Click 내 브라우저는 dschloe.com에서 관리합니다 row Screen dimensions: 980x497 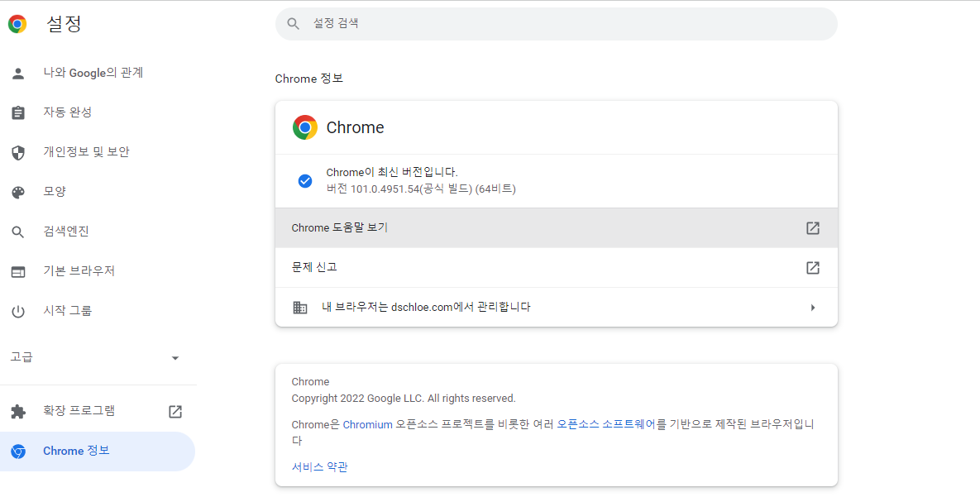coord(557,308)
